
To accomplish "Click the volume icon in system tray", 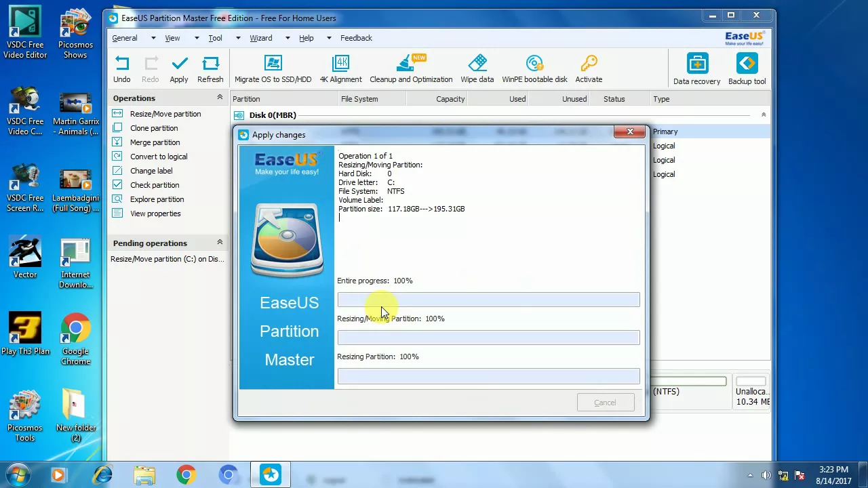I will [x=766, y=475].
